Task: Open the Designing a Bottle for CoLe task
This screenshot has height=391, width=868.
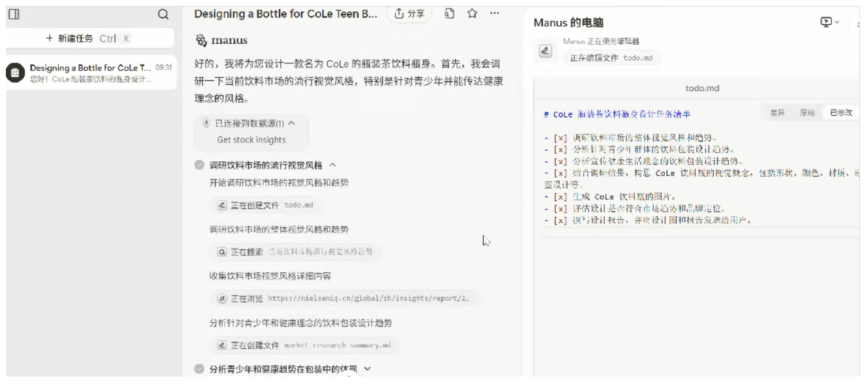Action: pos(90,72)
